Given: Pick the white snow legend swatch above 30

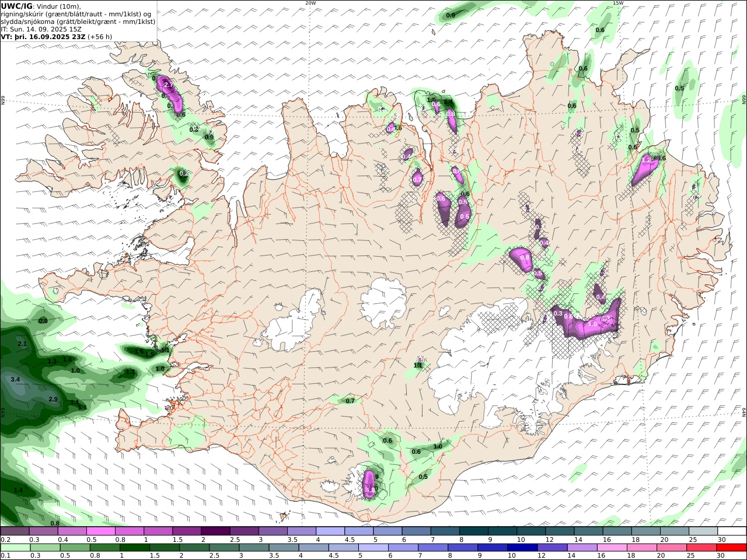Looking at the screenshot, I should (731, 531).
